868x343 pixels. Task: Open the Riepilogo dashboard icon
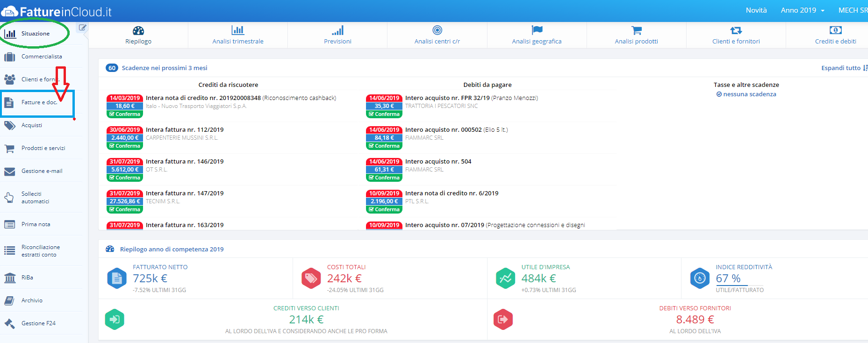tap(138, 31)
